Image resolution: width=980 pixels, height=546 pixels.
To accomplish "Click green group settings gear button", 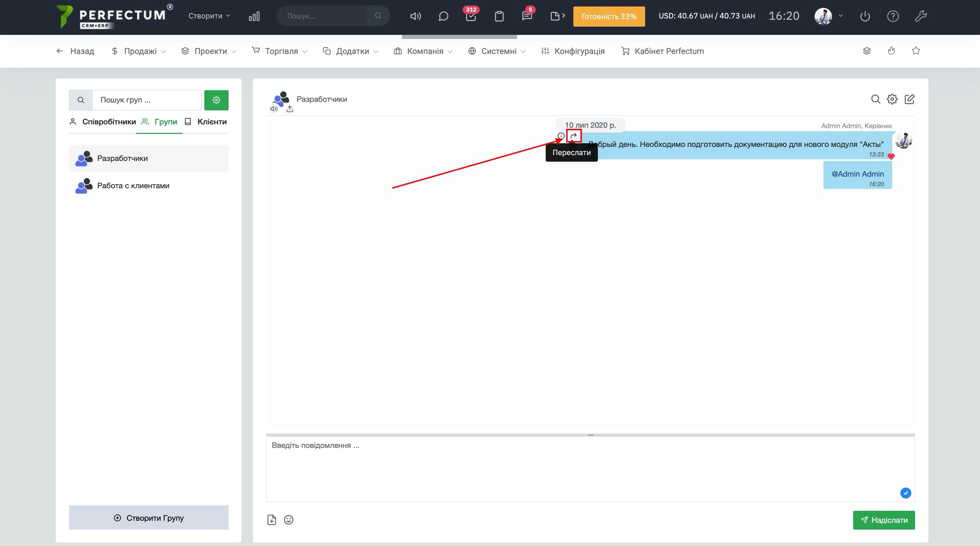I will tap(216, 100).
